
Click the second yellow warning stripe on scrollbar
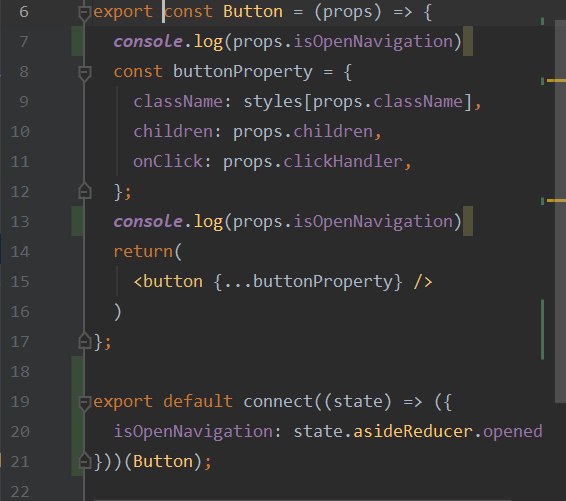[x=556, y=200]
